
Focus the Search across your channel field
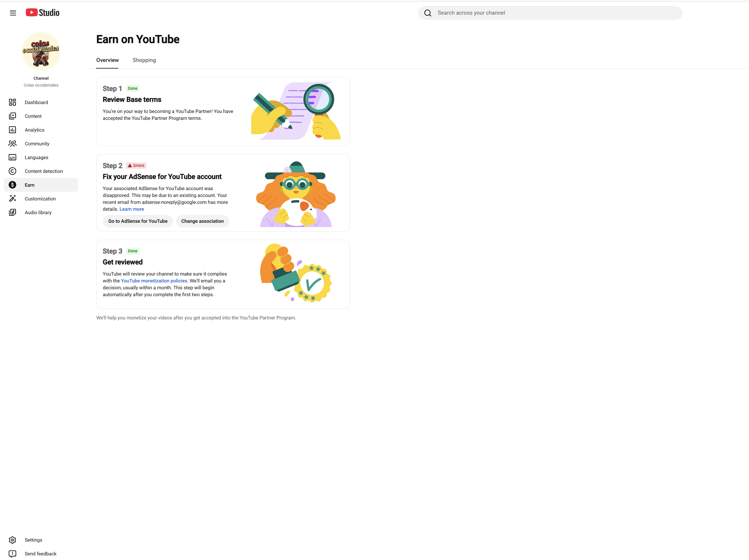pyautogui.click(x=550, y=13)
